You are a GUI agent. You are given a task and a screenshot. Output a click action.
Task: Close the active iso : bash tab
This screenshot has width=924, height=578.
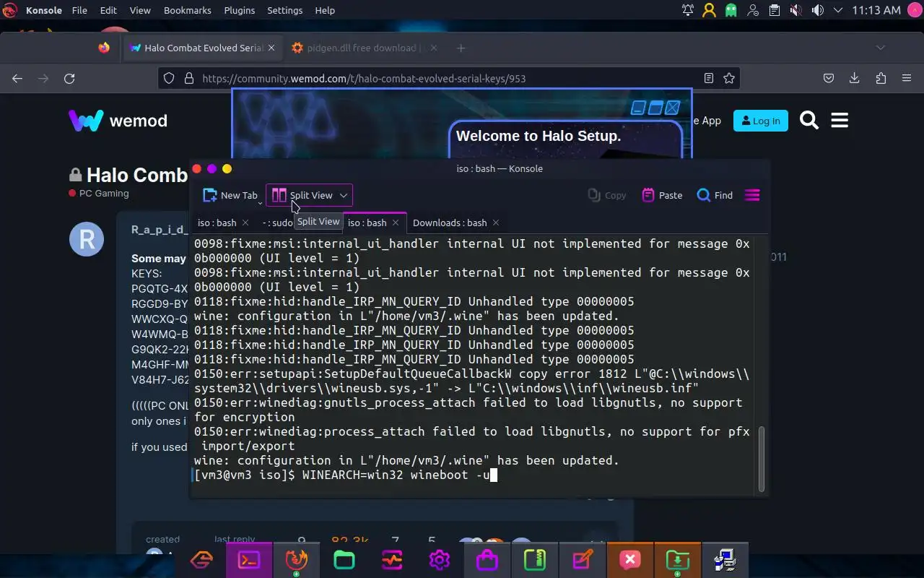click(396, 223)
